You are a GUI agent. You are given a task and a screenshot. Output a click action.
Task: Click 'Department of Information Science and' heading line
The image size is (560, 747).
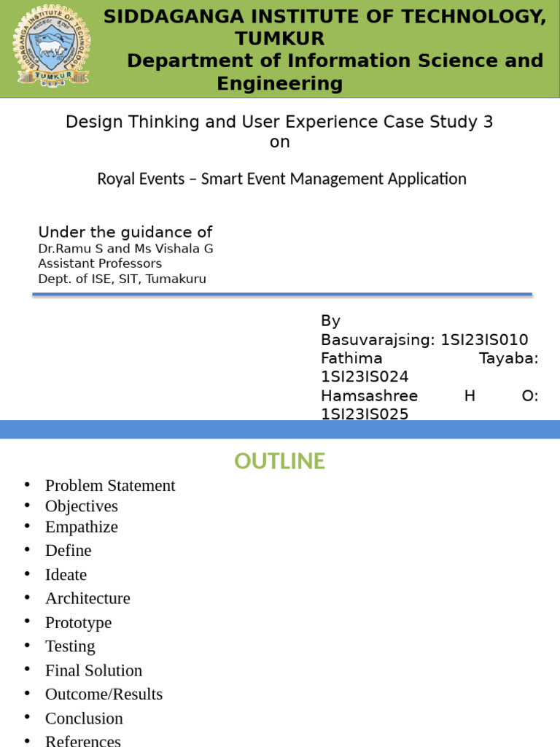pyautogui.click(x=335, y=61)
